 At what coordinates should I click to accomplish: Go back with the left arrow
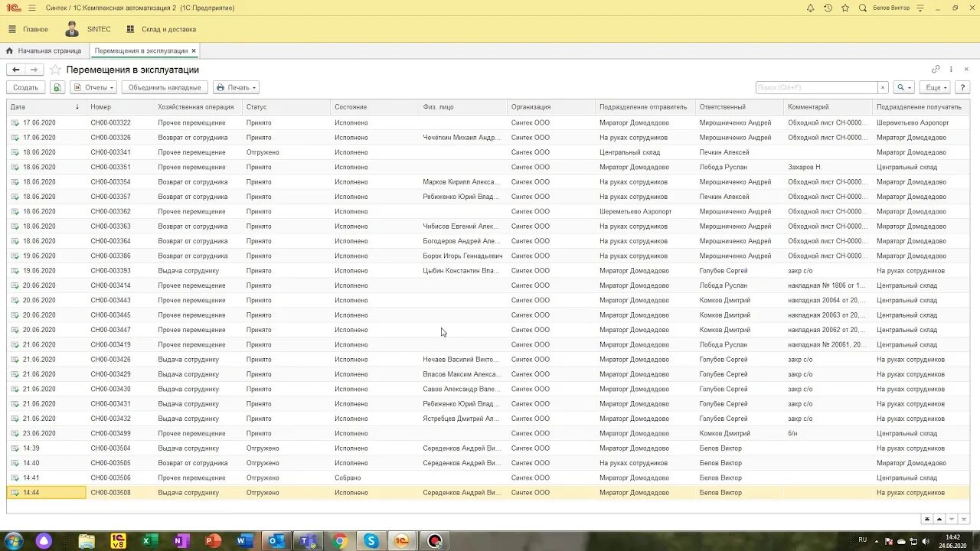15,70
